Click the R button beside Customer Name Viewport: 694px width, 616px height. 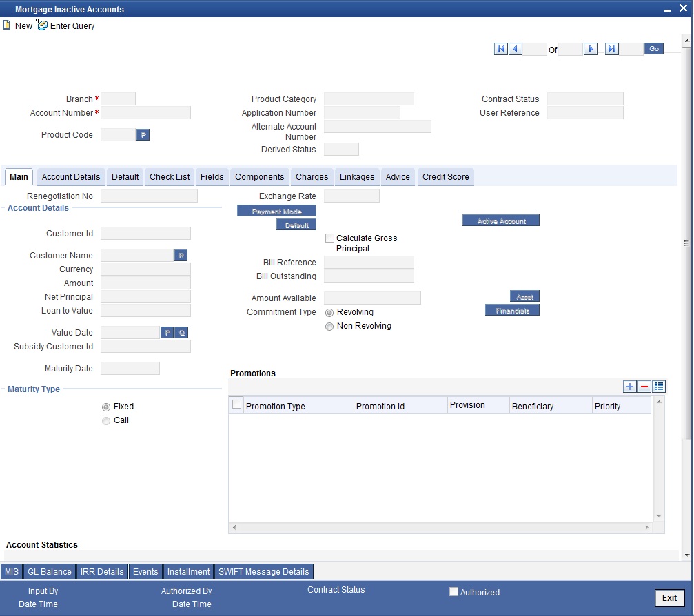point(181,256)
